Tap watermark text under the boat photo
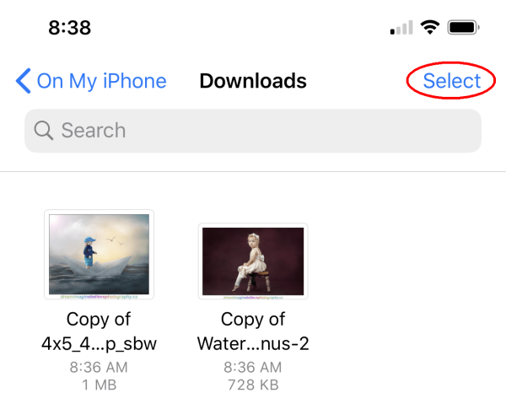Viewport: 506px width, 420px height. (x=100, y=296)
